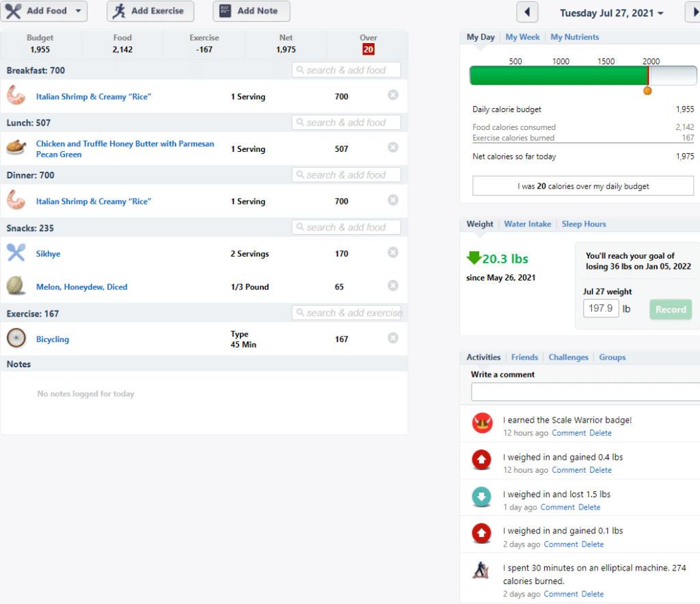Open the Water Intake tab
This screenshot has width=700, height=604.
[x=527, y=224]
